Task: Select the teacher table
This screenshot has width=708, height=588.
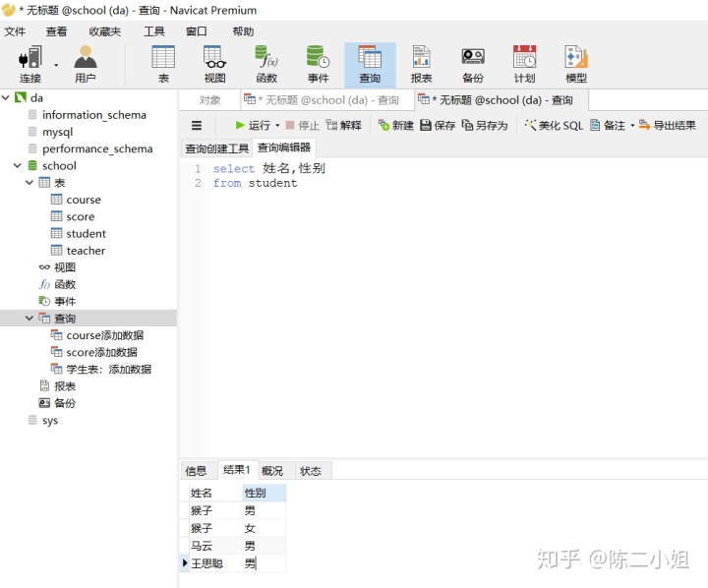Action: 86,251
